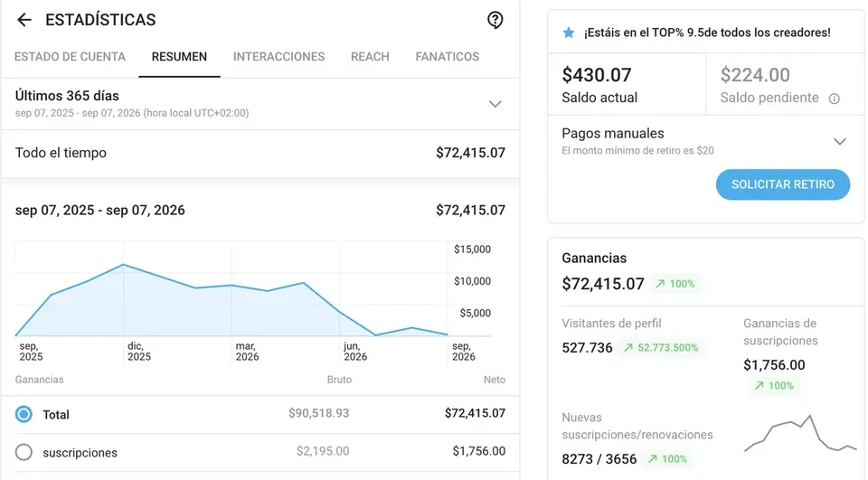Viewport: 868px width, 480px height.
Task: Click the SOLICITAR RETIRO button
Action: (783, 184)
